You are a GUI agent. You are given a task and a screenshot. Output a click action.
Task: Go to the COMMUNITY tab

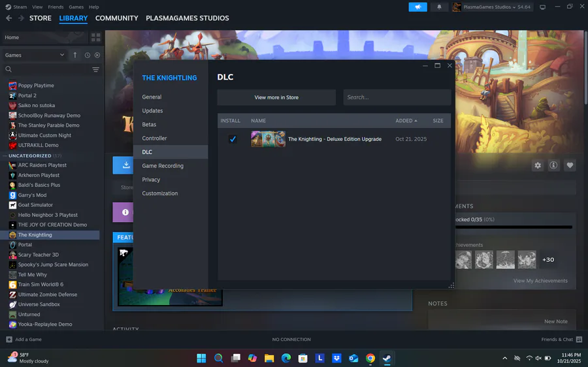coord(117,18)
